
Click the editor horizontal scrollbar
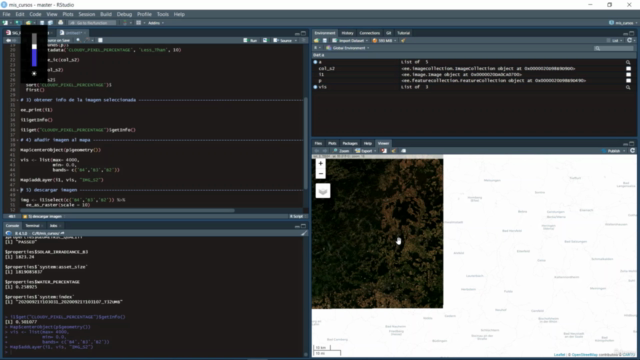pyautogui.click(x=127, y=211)
